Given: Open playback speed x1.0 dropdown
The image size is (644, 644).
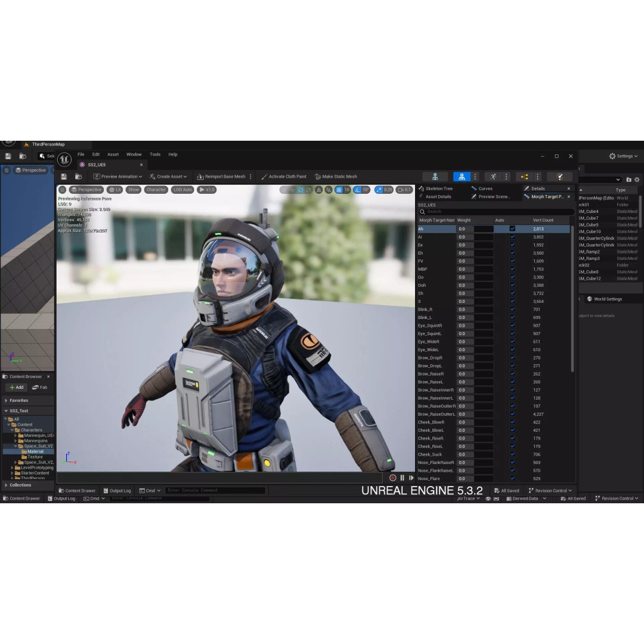Looking at the screenshot, I should pyautogui.click(x=206, y=190).
